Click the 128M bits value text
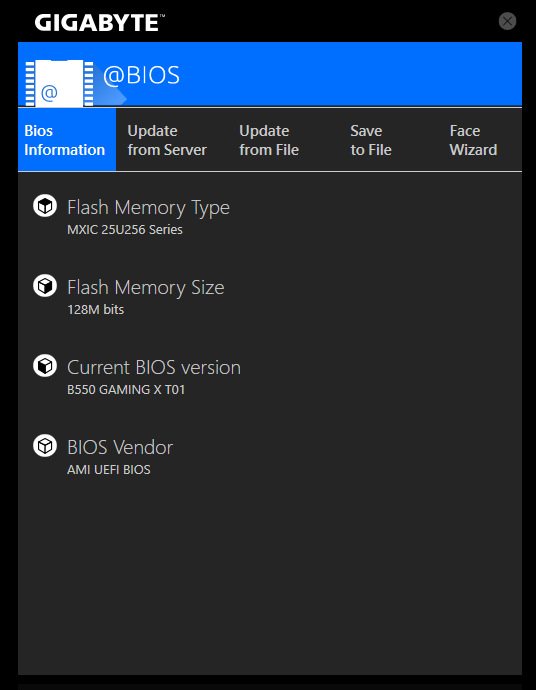The width and height of the screenshot is (536, 690). click(95, 309)
